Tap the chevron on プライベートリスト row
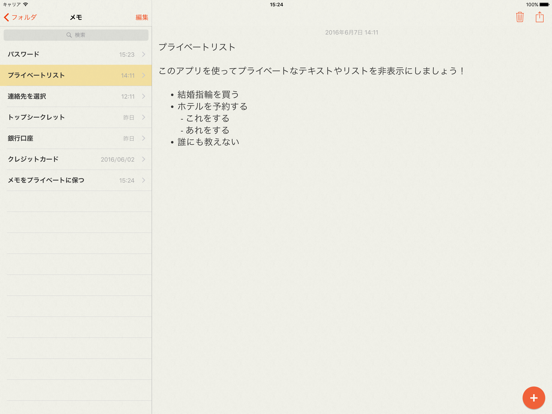Screen dimensions: 552x414 (x=144, y=75)
